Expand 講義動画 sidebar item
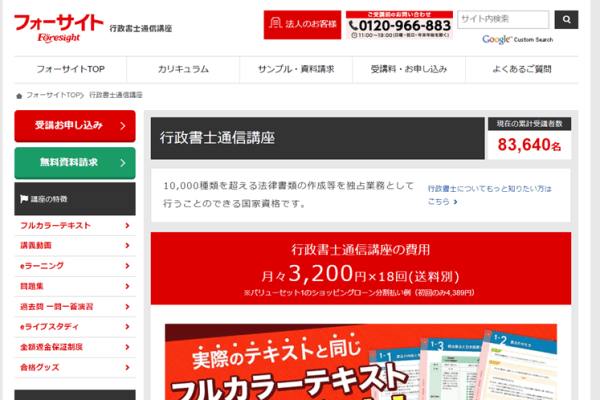This screenshot has width=600, height=400. [75, 245]
